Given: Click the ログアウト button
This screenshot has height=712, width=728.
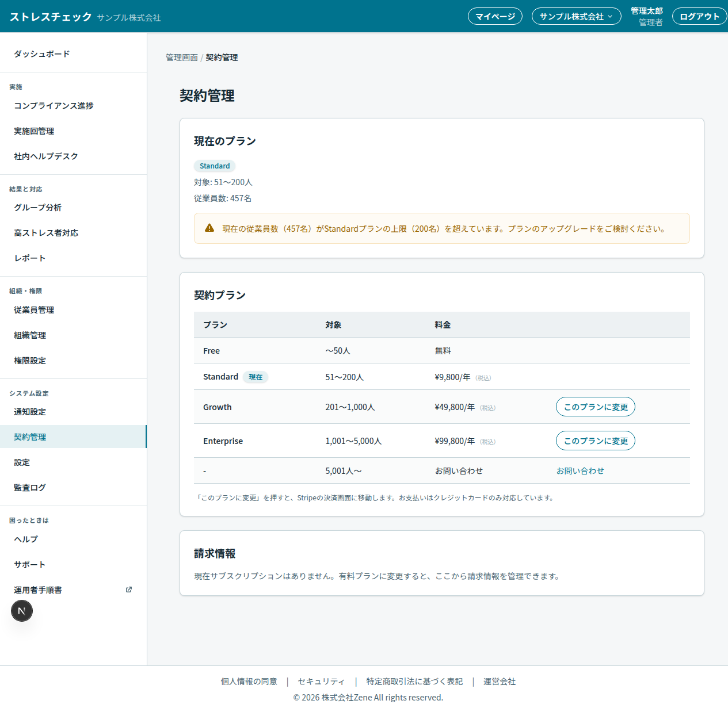Looking at the screenshot, I should pos(699,16).
